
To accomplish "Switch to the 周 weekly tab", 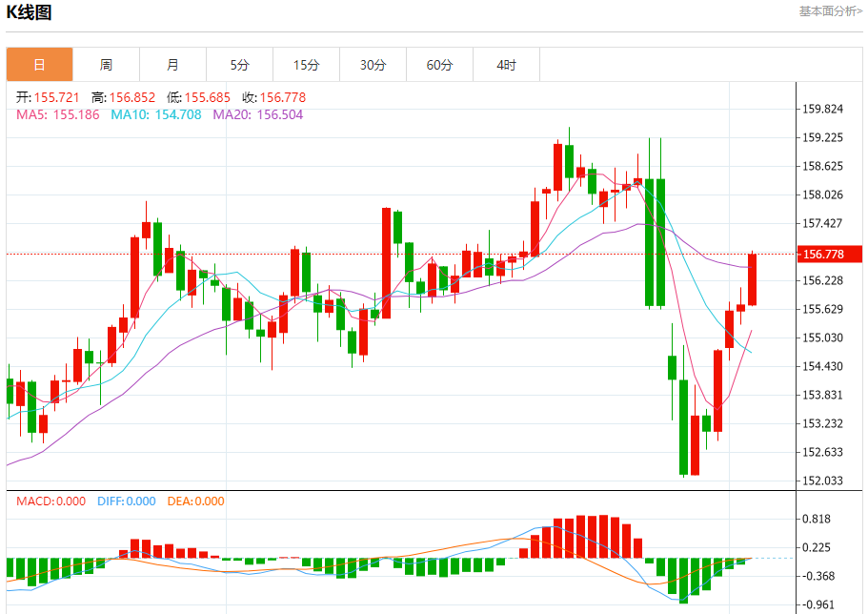I will pos(106,65).
